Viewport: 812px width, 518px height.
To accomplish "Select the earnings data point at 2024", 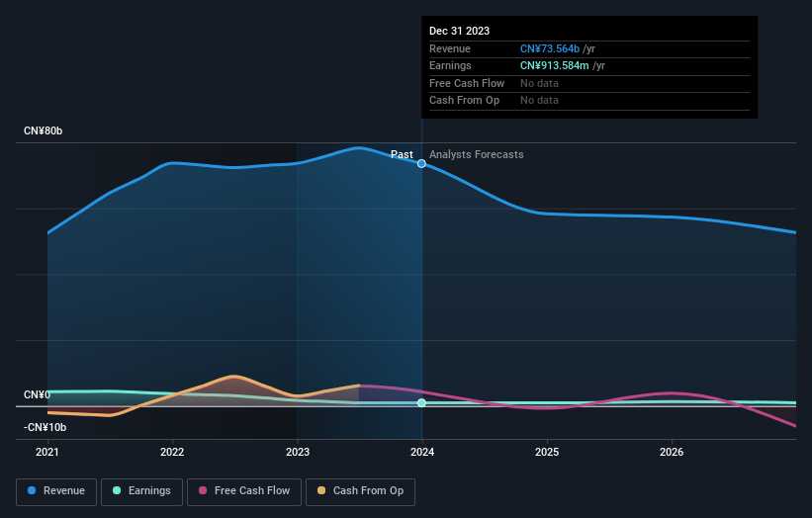I will pos(421,402).
